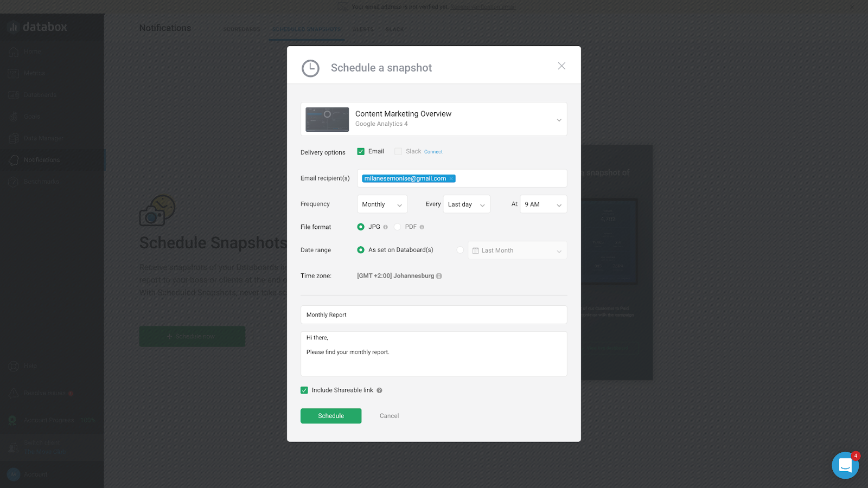Click the Help icon in the sidebar
The height and width of the screenshot is (488, 868).
click(14, 366)
